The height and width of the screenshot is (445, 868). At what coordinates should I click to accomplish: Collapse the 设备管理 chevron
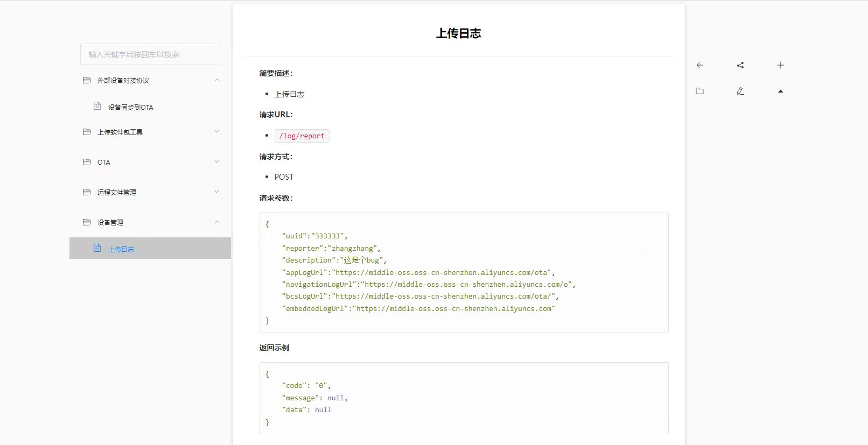click(217, 222)
